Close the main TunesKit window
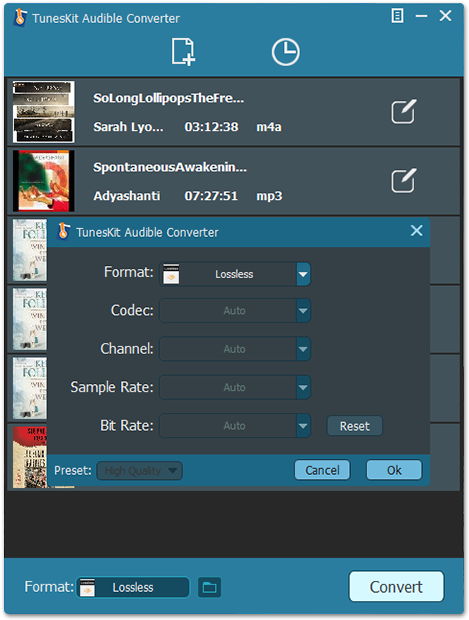Screen dimensions: 469x620 [445, 16]
